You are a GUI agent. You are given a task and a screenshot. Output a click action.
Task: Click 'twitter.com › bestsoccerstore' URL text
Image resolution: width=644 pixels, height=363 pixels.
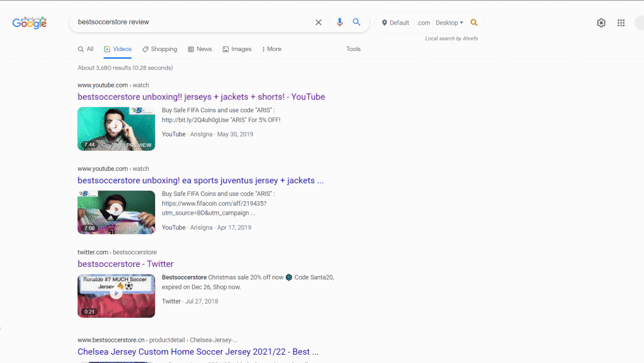[117, 252]
